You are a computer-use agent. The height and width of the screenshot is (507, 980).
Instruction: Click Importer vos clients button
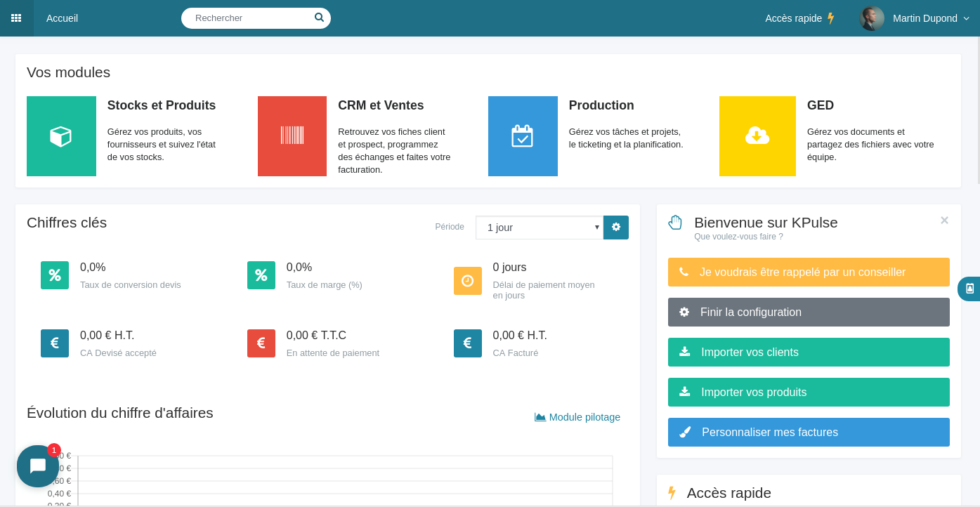[809, 352]
